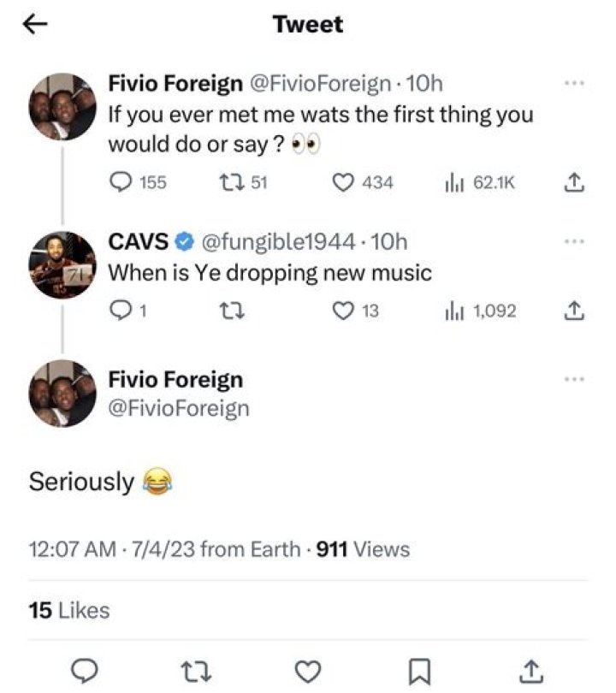Click the Tweet header title

click(307, 24)
